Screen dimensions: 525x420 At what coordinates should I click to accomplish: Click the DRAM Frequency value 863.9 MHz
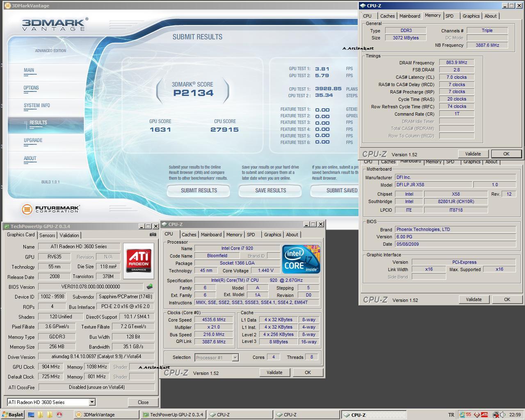coord(457,62)
